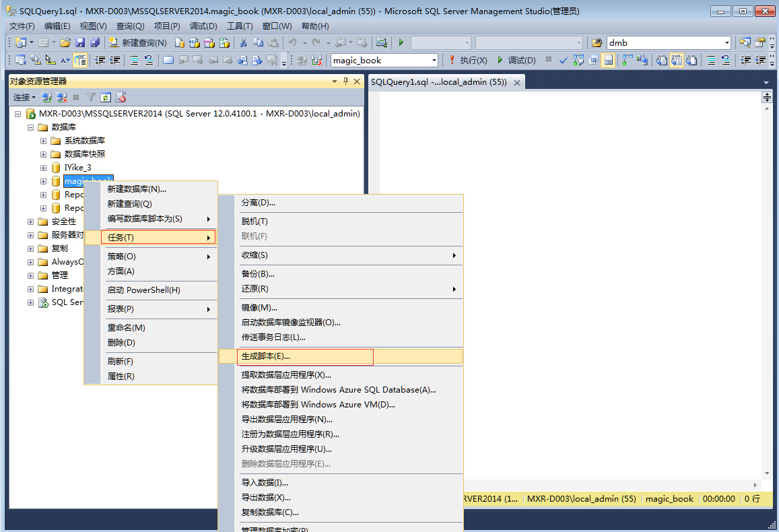Image resolution: width=779 pixels, height=532 pixels.
Task: Open the dmb find combo box
Action: [669, 42]
